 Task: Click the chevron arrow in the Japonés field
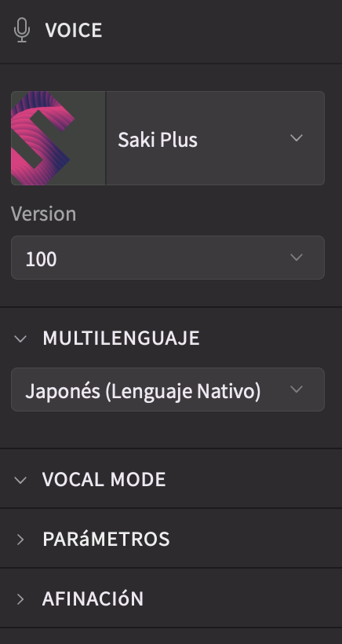[297, 389]
